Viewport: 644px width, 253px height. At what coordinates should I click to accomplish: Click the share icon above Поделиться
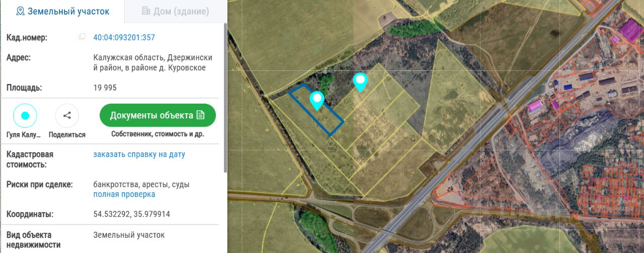click(67, 116)
